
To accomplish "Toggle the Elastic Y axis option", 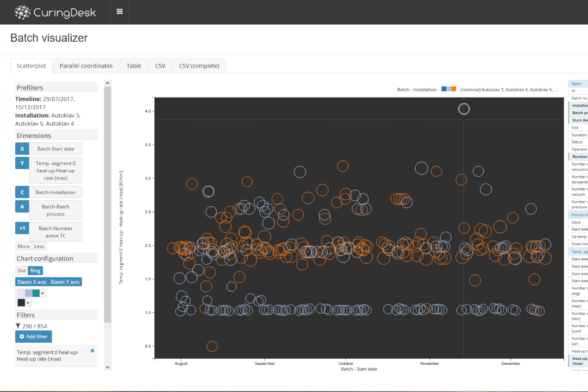I will pyautogui.click(x=65, y=282).
